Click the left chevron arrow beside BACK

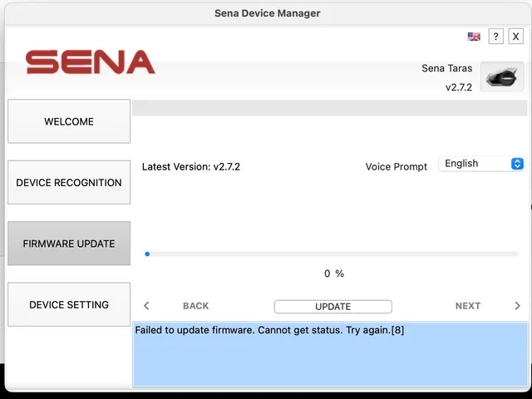[x=146, y=306]
